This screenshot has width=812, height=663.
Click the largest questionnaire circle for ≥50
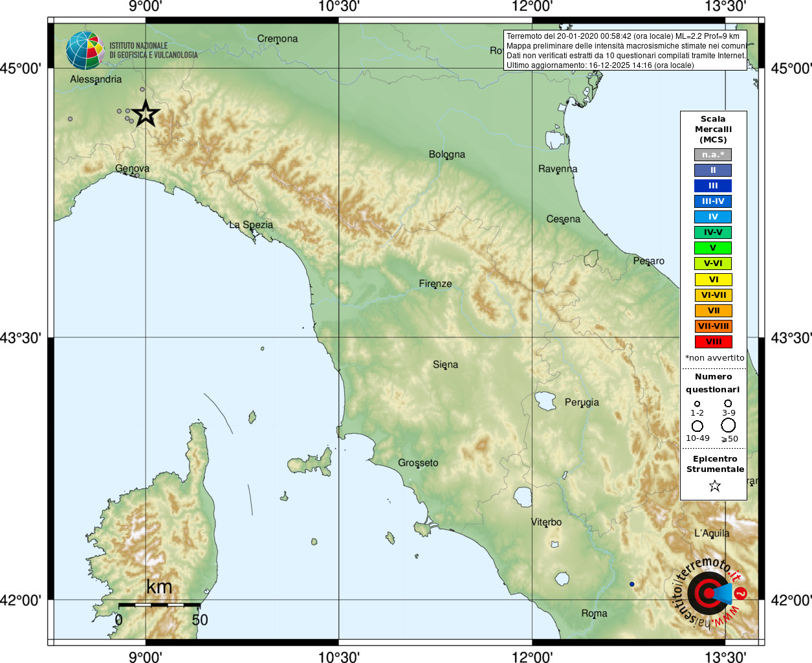point(729,425)
